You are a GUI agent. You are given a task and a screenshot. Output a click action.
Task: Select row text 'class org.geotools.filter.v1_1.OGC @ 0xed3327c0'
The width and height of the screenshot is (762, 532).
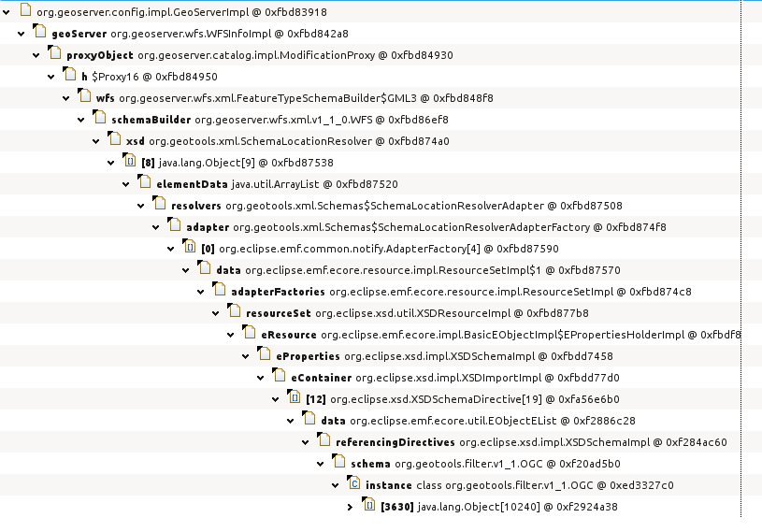(545, 485)
